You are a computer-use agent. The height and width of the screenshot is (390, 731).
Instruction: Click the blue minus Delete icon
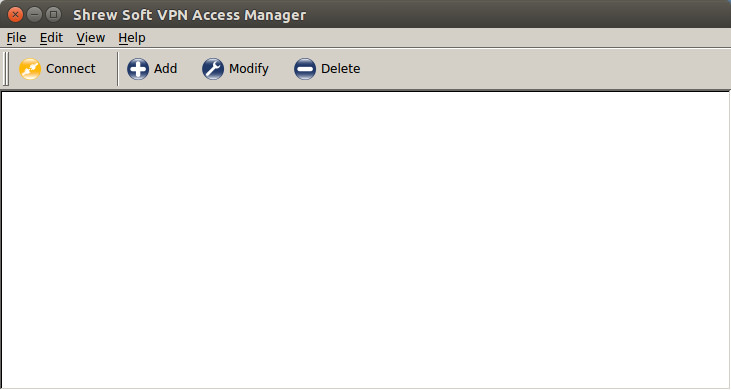305,69
